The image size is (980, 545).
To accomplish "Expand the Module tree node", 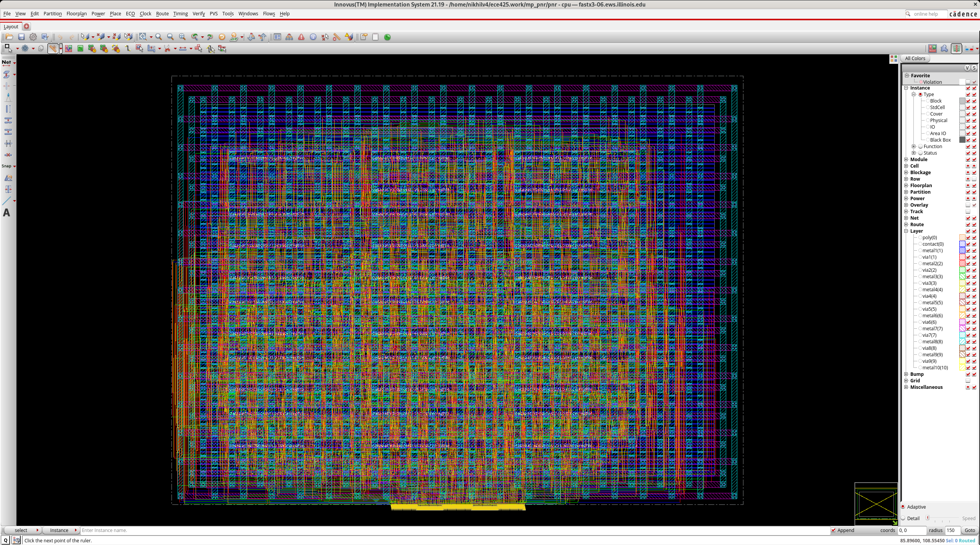I will [906, 159].
